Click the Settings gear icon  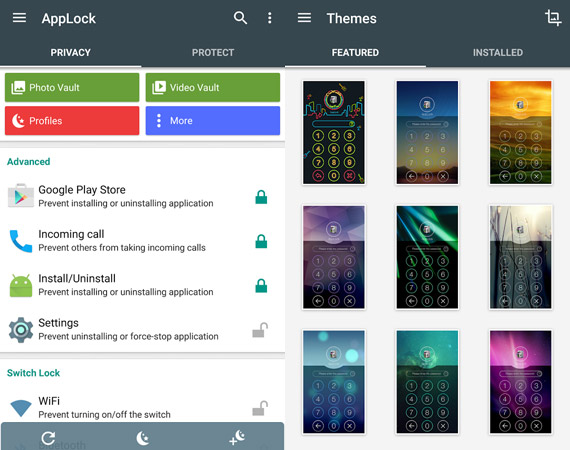21,330
